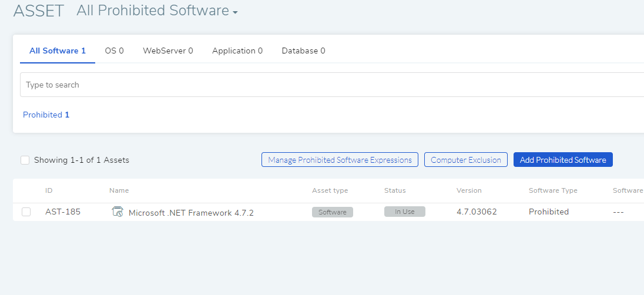Go to the Database tab
The width and height of the screenshot is (644, 295).
point(304,51)
